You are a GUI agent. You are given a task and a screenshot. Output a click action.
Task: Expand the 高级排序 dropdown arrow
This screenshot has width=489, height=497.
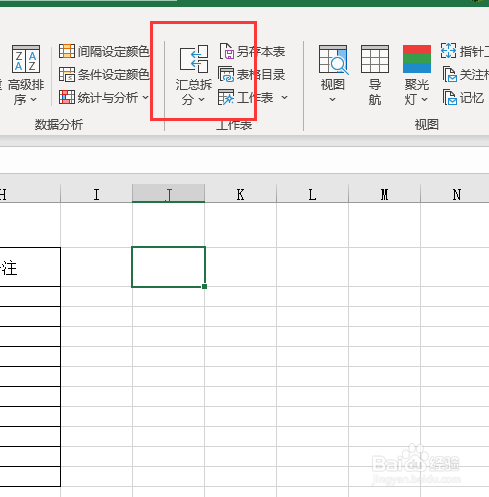[33, 99]
